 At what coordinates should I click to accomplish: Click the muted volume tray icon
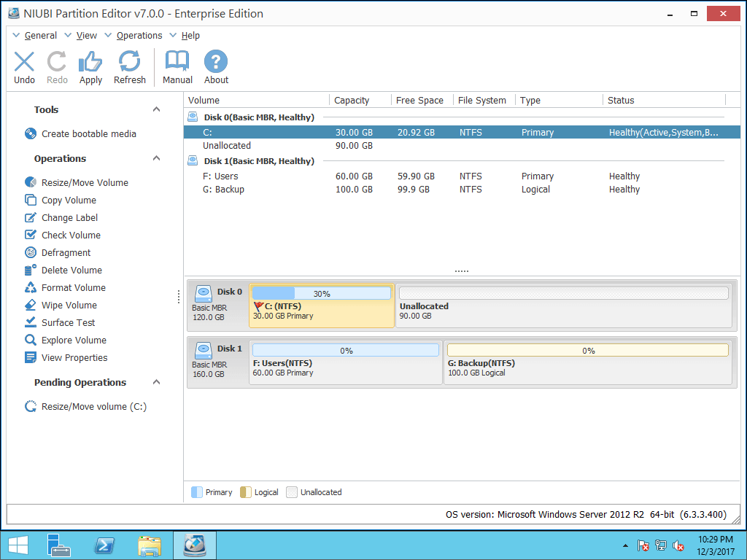[678, 545]
